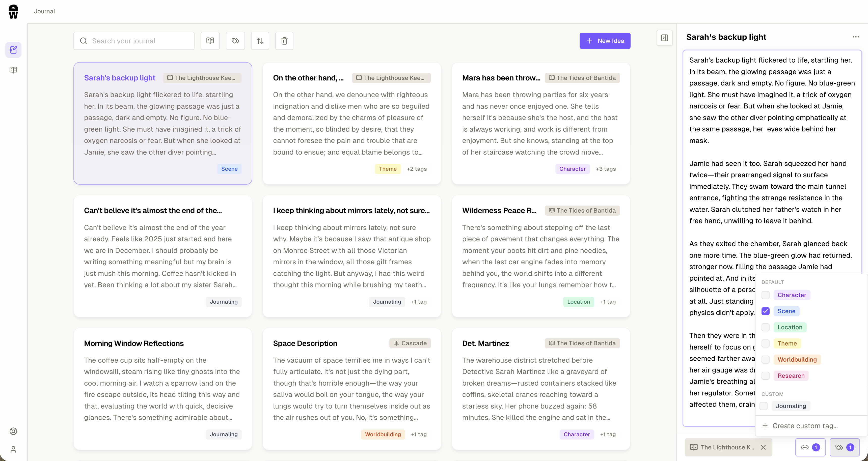The width and height of the screenshot is (868, 461).
Task: Filter ideas by book icon
Action: click(210, 41)
